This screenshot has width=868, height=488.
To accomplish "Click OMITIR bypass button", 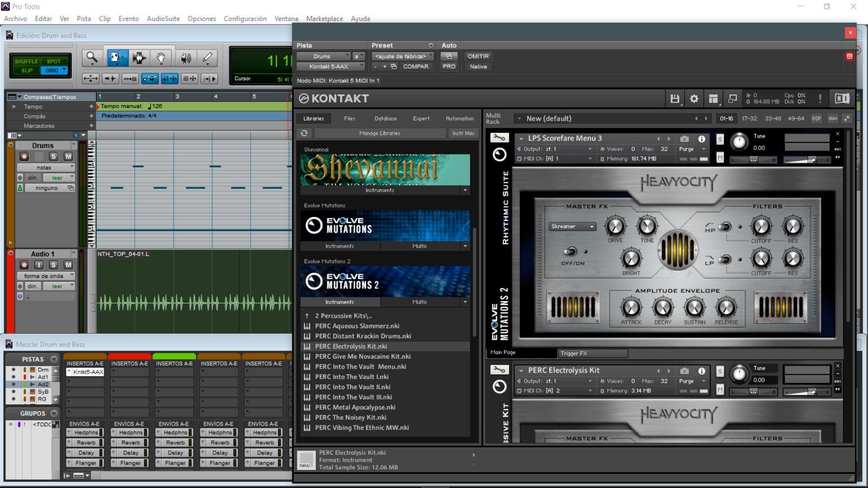I will coord(478,56).
